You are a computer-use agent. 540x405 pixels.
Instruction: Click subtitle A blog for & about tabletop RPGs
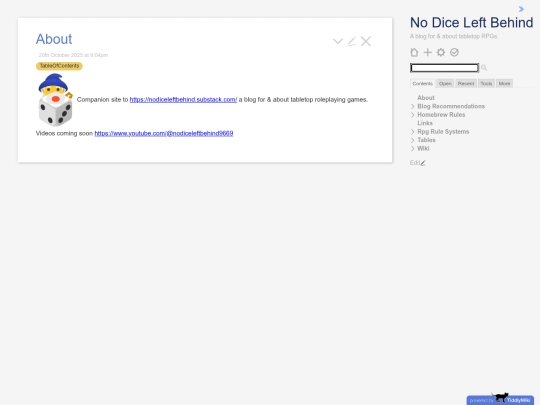click(454, 36)
